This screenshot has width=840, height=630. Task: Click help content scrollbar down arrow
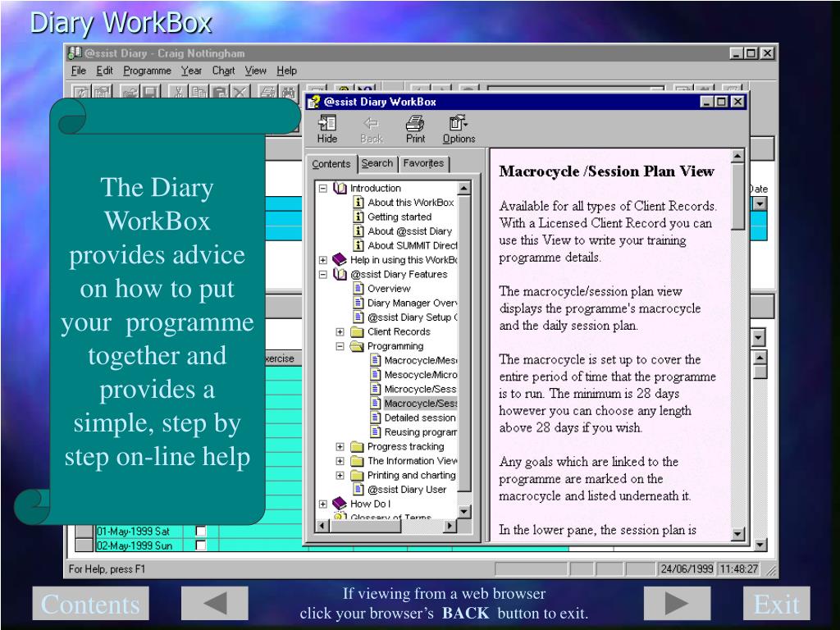[737, 533]
